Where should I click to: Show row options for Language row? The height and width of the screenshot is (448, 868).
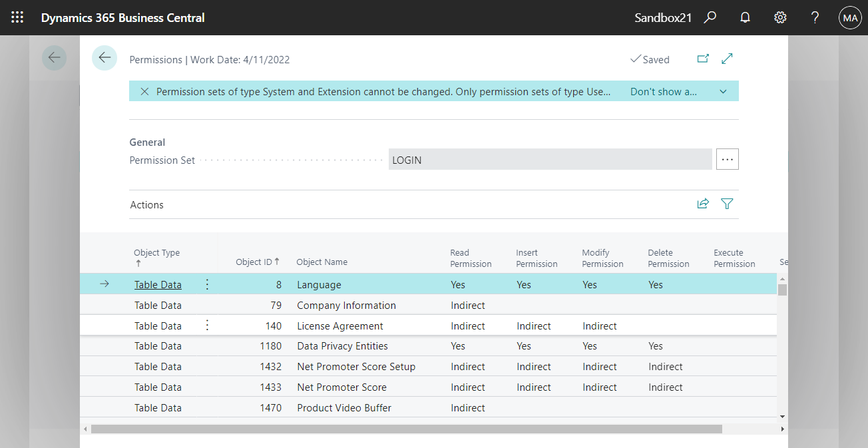click(207, 285)
